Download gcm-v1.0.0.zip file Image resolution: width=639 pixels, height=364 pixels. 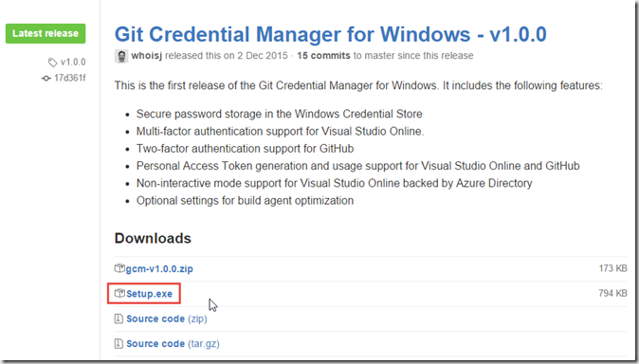[x=159, y=269]
